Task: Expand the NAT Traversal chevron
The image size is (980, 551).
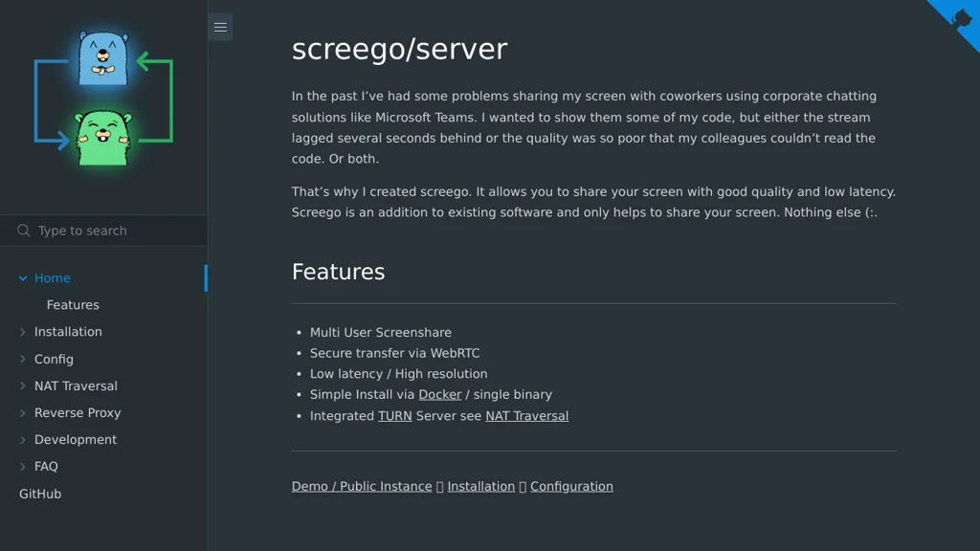Action: tap(23, 386)
